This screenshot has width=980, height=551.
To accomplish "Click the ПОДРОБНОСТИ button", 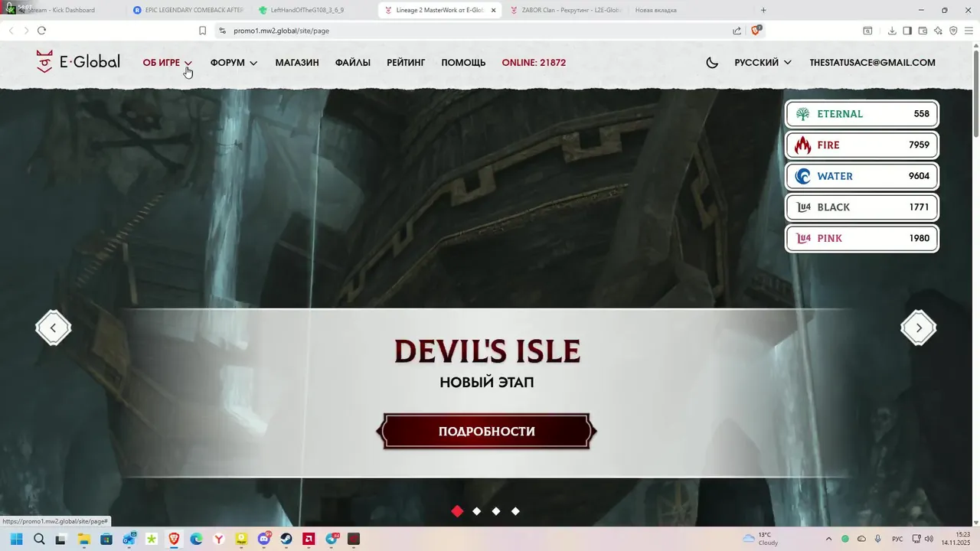I will click(x=487, y=432).
